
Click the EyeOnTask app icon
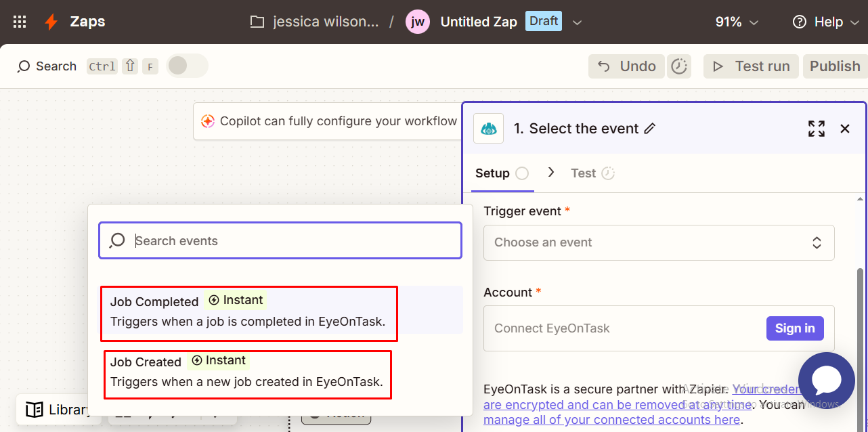(x=488, y=129)
